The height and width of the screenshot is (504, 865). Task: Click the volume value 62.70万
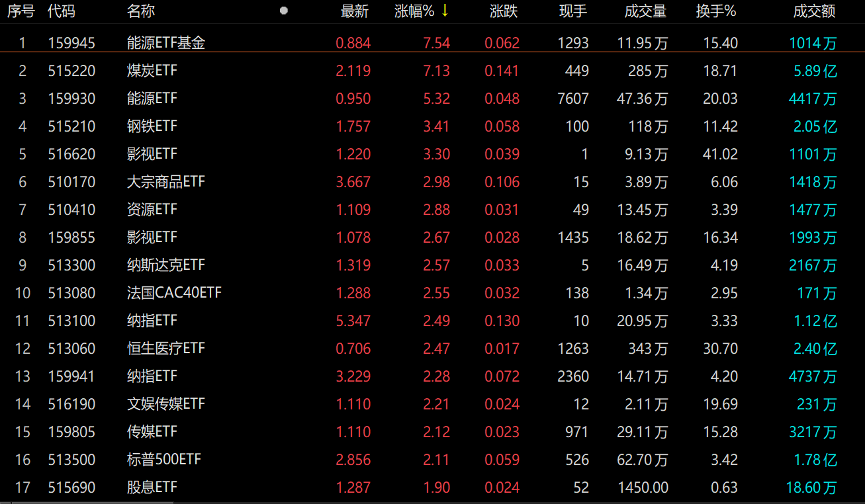[642, 460]
